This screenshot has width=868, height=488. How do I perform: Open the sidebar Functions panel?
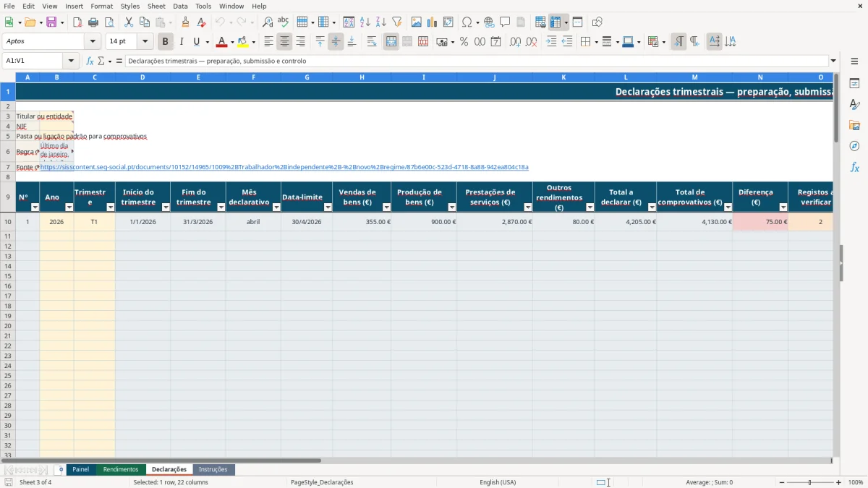854,167
